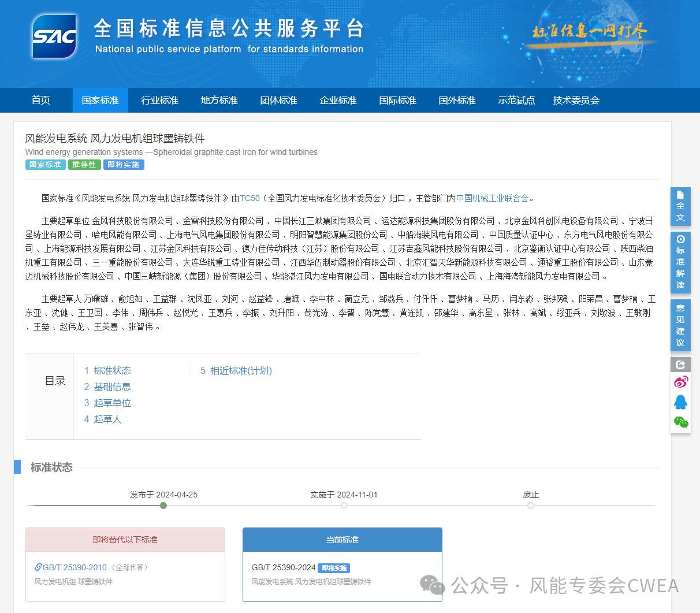
Task: Select the 发布于 2024-04-25 timeline marker
Action: pyautogui.click(x=163, y=506)
